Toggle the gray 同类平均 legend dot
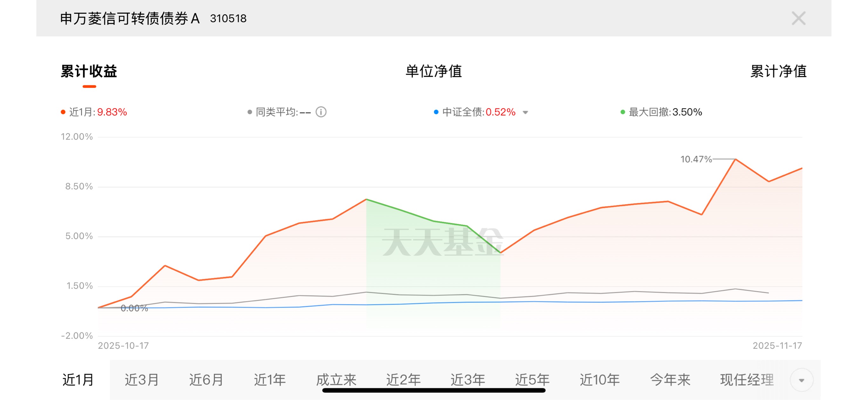The width and height of the screenshot is (868, 400). (250, 112)
